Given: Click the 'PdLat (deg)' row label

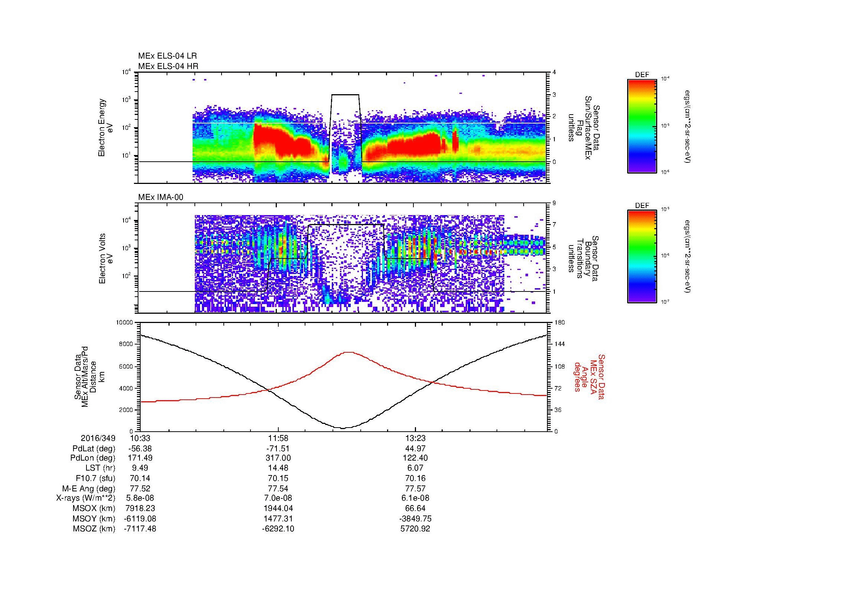Looking at the screenshot, I should pos(94,449).
